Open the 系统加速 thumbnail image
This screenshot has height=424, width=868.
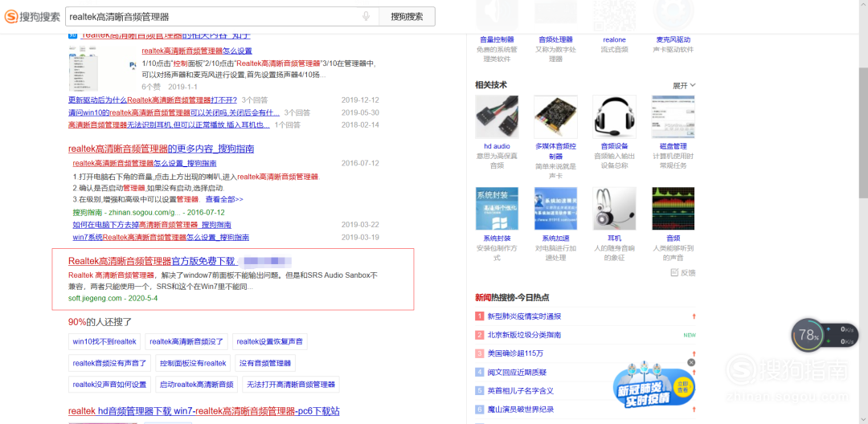(x=556, y=209)
